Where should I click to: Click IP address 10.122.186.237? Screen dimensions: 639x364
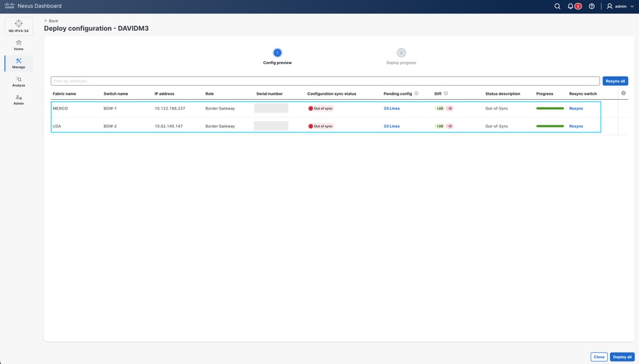coord(170,108)
